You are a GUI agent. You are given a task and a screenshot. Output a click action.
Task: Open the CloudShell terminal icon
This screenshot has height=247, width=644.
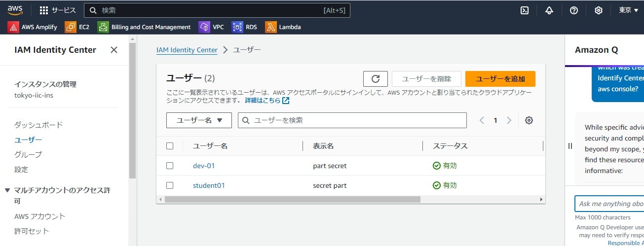click(525, 10)
